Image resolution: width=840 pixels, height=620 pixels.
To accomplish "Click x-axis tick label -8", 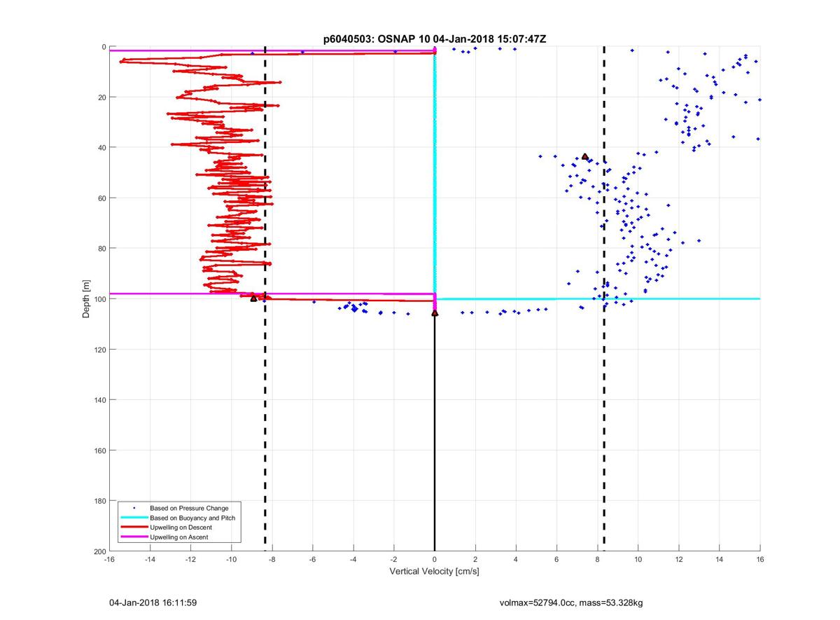I will click(x=272, y=559).
